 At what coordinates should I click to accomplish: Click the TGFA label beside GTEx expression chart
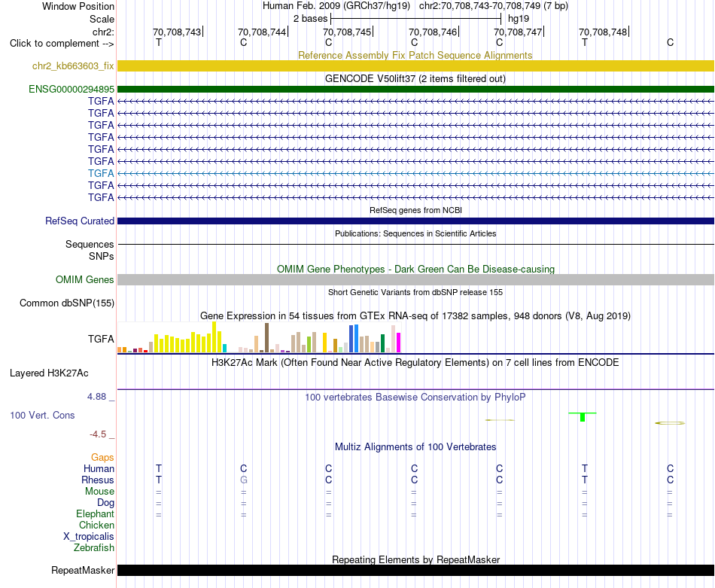101,339
